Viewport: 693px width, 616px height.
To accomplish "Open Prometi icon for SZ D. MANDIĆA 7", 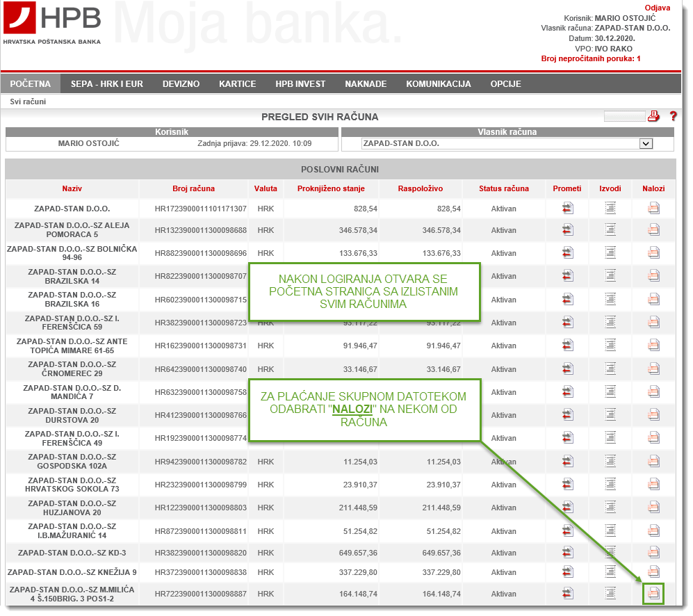I will (567, 392).
